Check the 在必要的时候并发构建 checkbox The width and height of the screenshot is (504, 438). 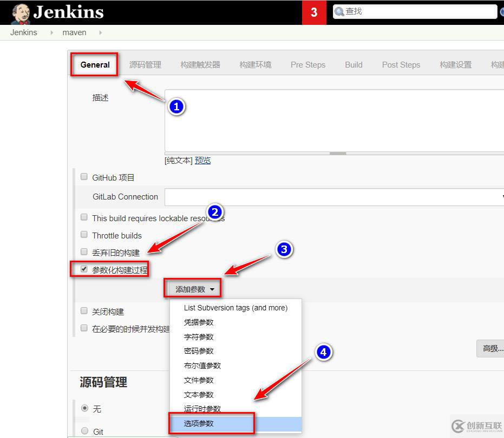[84, 328]
